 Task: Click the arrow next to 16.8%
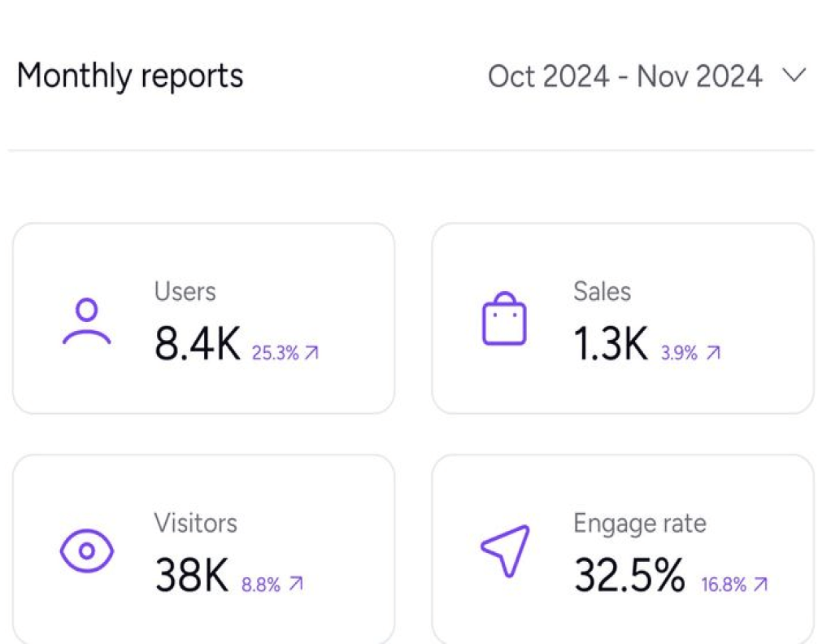760,584
